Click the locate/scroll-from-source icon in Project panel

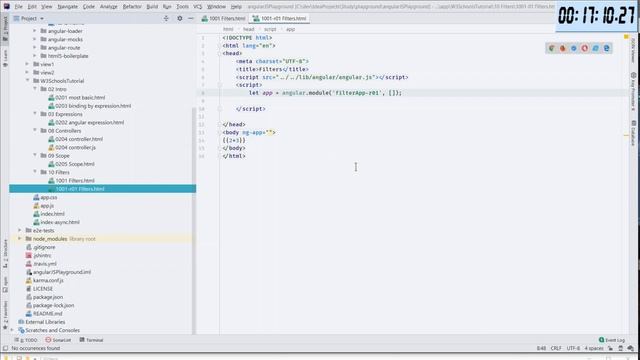(x=166, y=18)
